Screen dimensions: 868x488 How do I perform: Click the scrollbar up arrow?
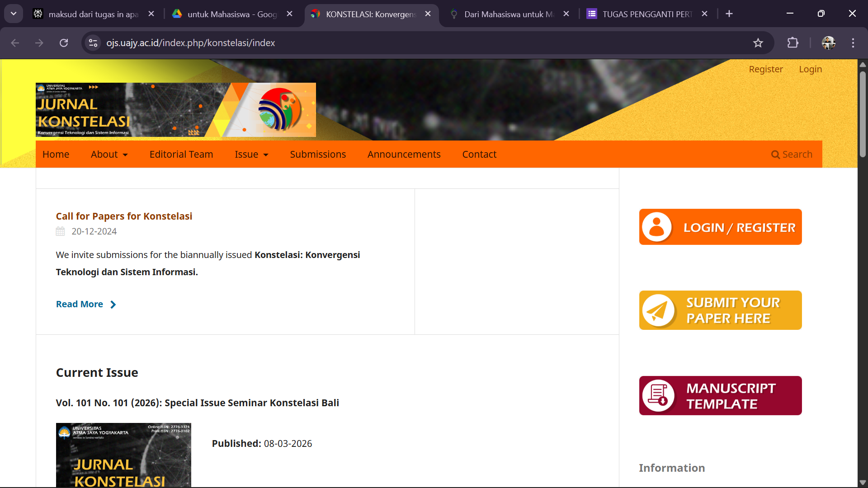coord(863,65)
